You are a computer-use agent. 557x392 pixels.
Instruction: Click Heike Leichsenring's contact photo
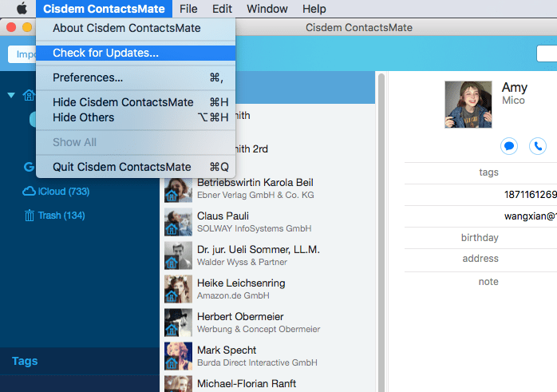tap(178, 289)
